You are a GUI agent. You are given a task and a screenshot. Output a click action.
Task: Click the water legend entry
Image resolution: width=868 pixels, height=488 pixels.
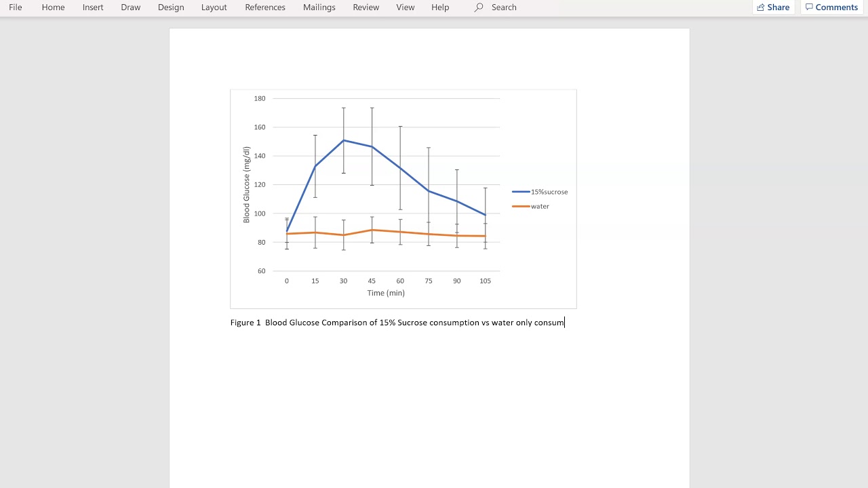point(531,206)
